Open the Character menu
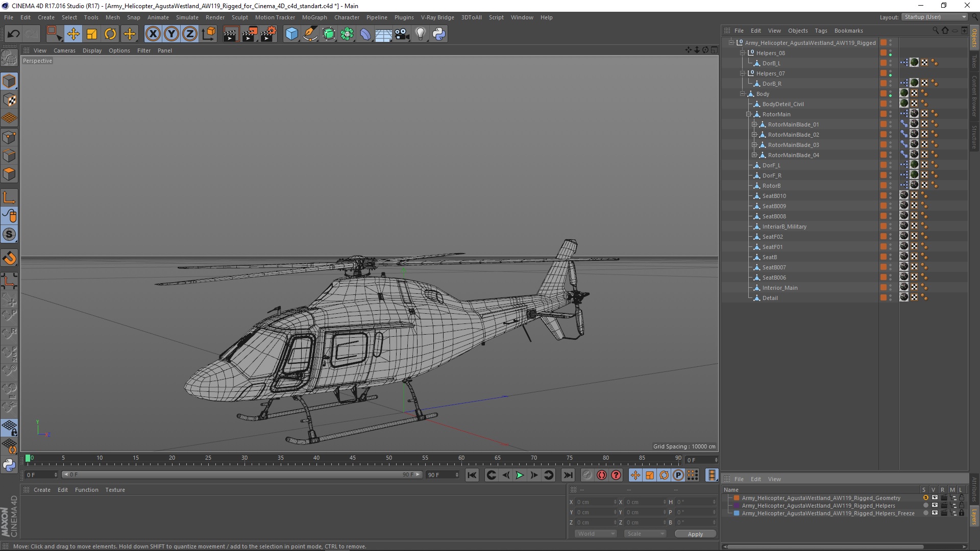 pyautogui.click(x=347, y=17)
